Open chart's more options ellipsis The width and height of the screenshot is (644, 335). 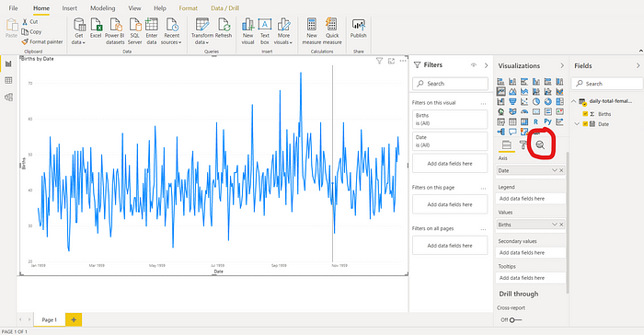point(403,61)
